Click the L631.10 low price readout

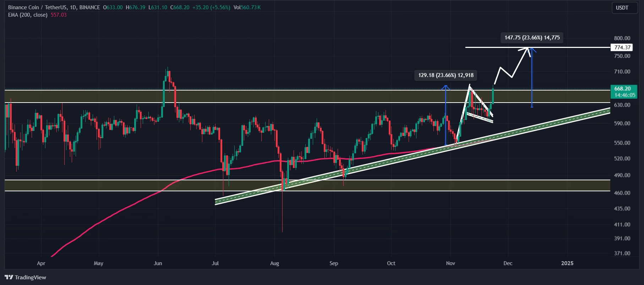point(158,7)
